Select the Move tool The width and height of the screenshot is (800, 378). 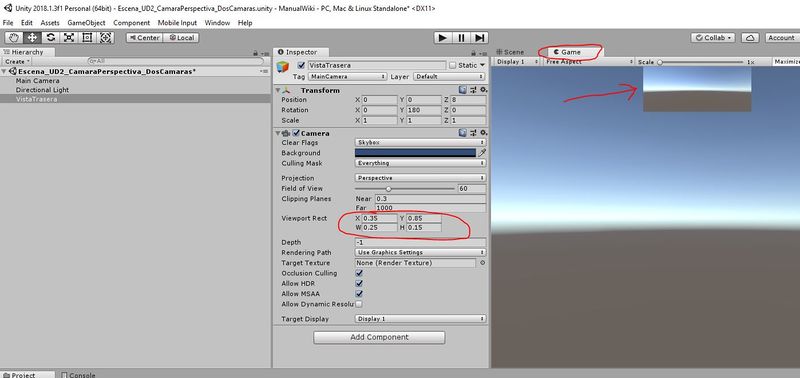[x=32, y=37]
